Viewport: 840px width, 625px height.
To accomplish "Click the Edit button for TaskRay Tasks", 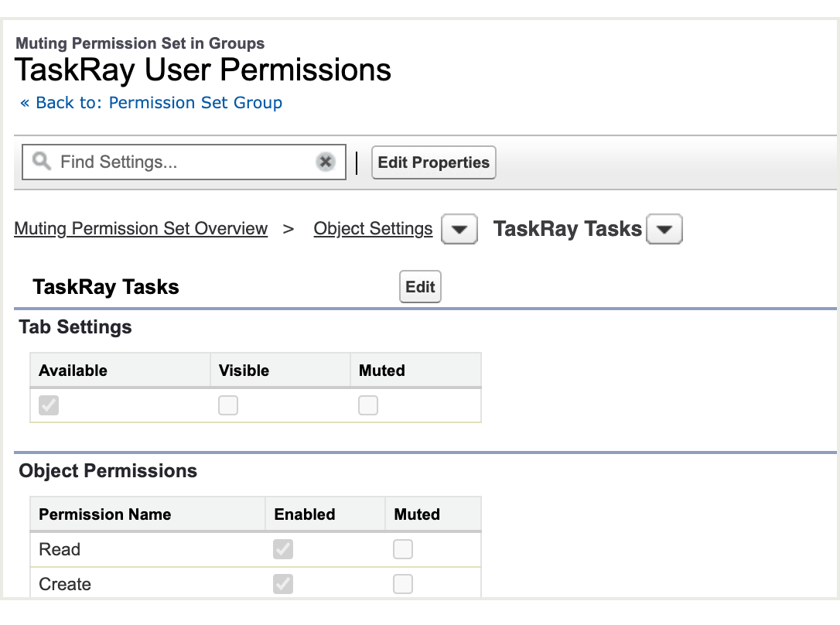I will tap(420, 286).
